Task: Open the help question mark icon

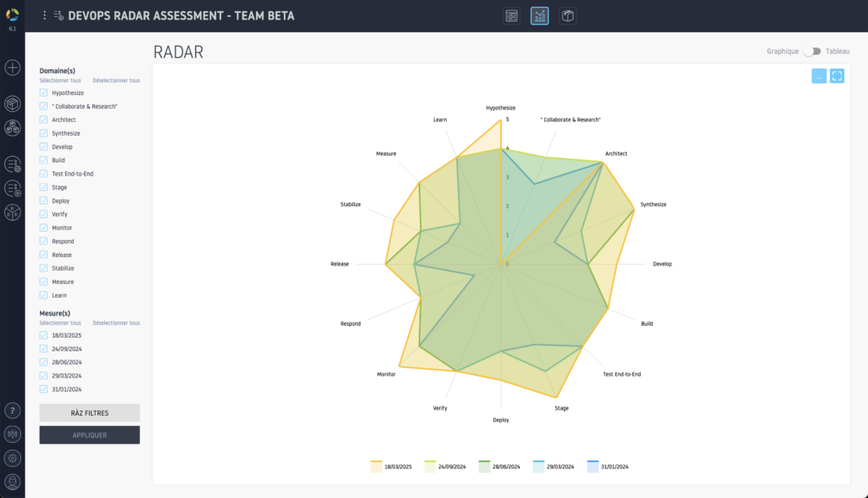Action: tap(13, 411)
